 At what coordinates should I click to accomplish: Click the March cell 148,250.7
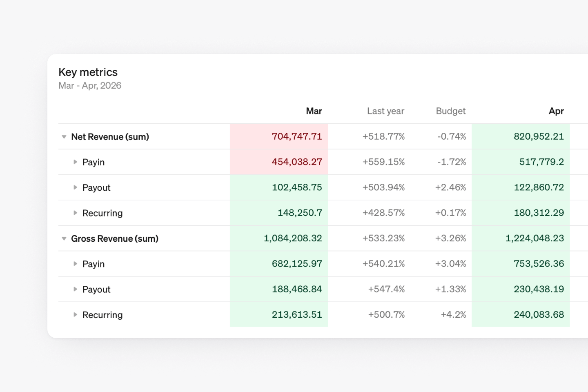(279, 213)
